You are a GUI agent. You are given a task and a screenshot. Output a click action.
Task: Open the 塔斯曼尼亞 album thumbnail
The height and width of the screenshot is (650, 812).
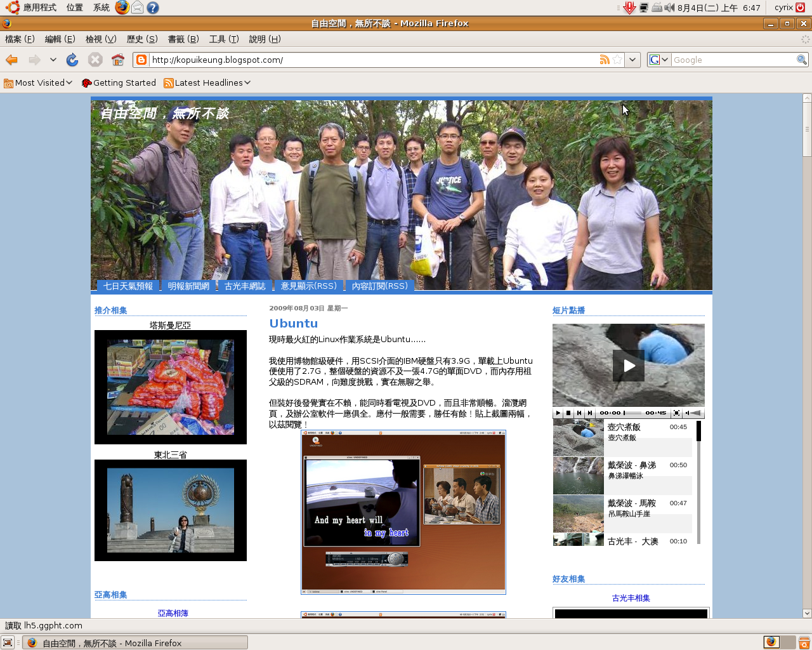coord(171,387)
